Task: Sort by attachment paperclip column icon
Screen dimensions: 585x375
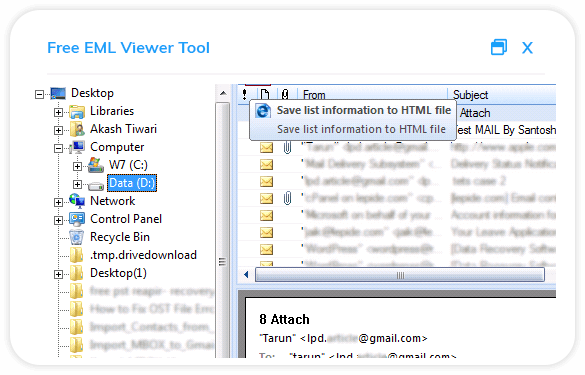Action: 285,94
